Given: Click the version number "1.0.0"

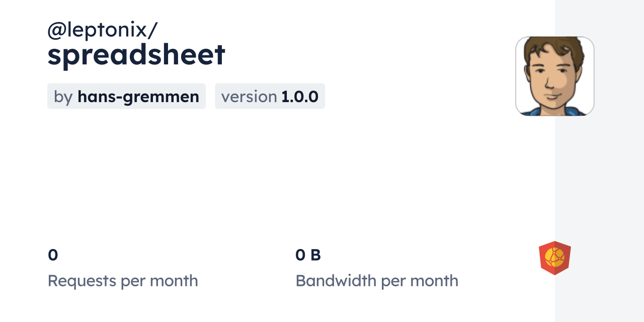Looking at the screenshot, I should (300, 96).
